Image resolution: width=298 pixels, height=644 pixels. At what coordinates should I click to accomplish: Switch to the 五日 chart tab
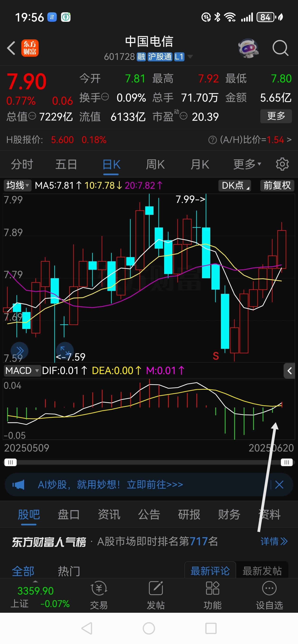coord(66,164)
